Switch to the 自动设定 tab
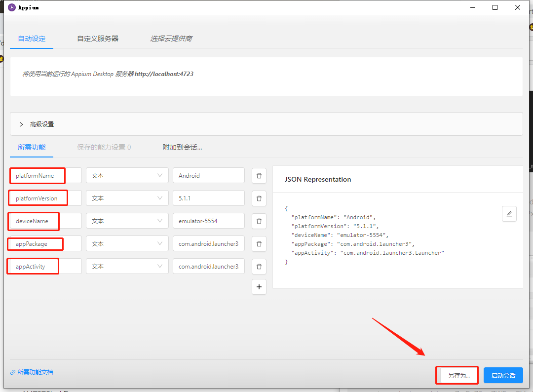The image size is (533, 392). click(x=32, y=39)
